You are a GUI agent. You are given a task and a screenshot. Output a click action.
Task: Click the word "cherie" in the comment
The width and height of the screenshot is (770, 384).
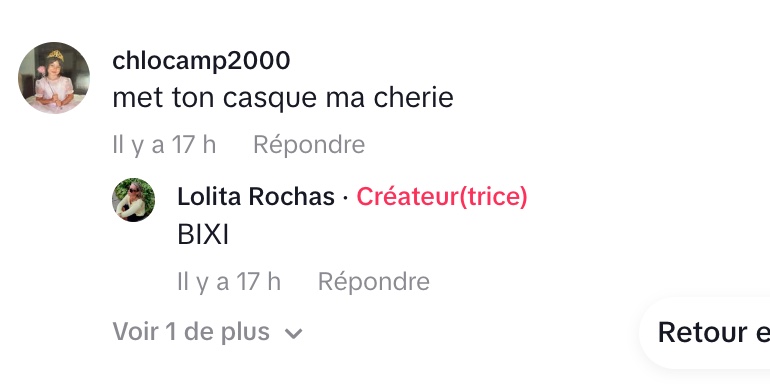(x=413, y=97)
